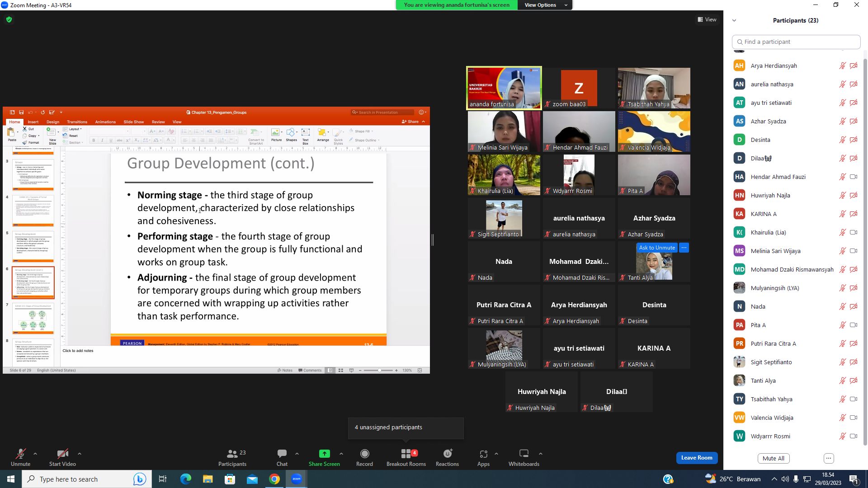Toggle mute for Arya Herdiansyah in participant list
This screenshot has width=868, height=488.
[x=843, y=66]
